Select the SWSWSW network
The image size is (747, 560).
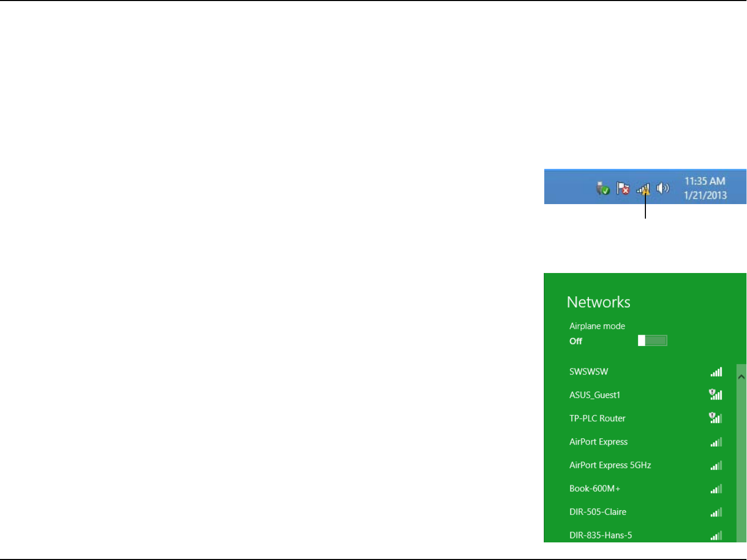pyautogui.click(x=645, y=371)
